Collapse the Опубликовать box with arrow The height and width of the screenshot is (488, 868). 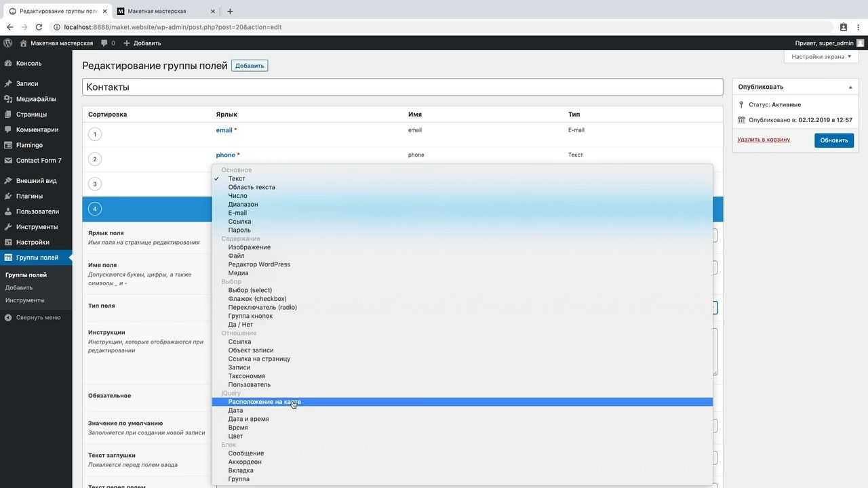(850, 87)
